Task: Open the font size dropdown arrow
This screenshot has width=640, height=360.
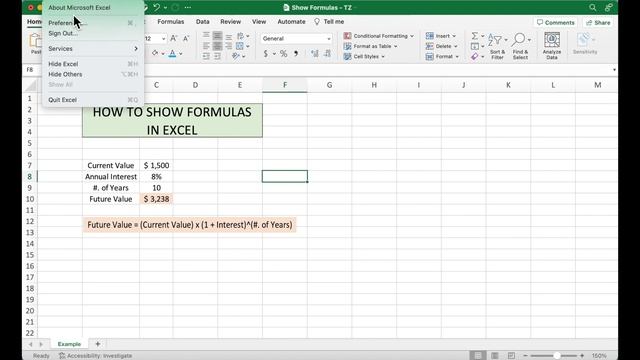Action: [163, 38]
